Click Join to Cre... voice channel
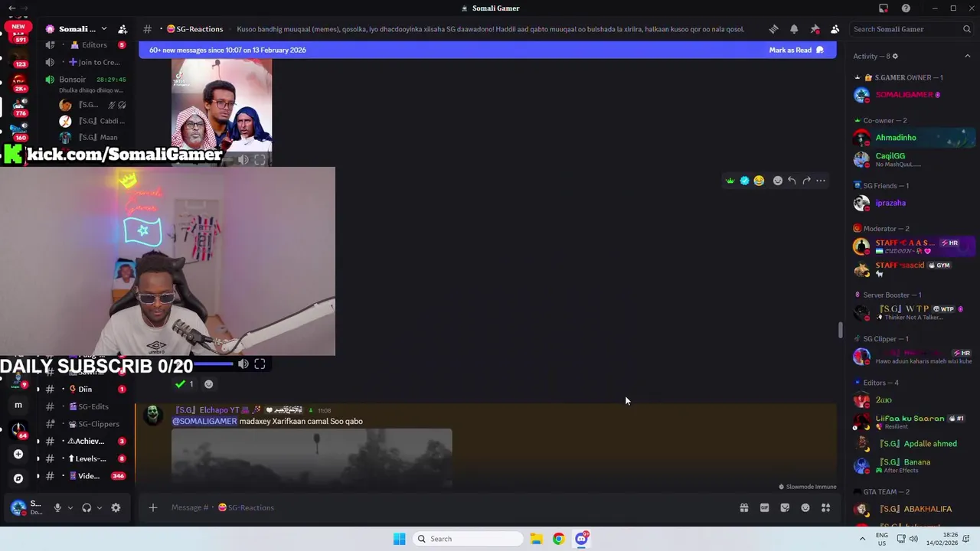The image size is (980, 551). click(x=84, y=62)
